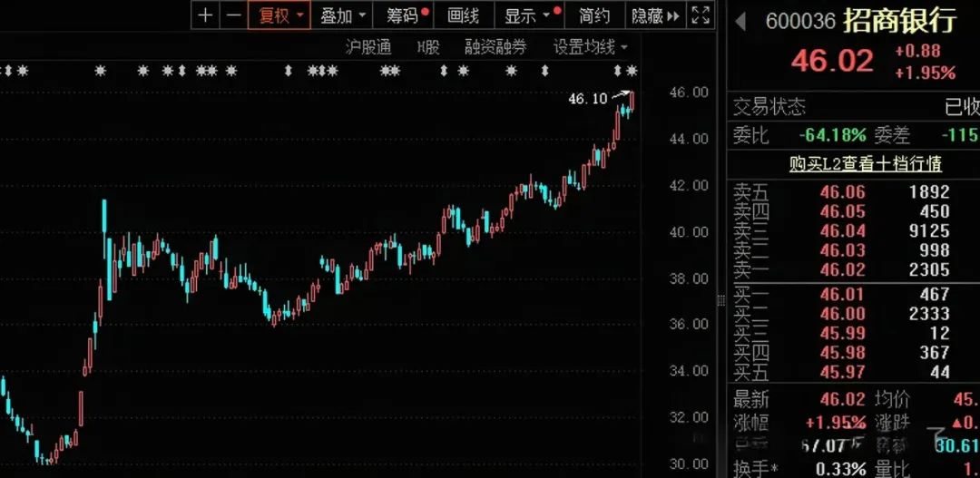This screenshot has height=478, width=980.
Task: Click the fullscreen expand icon
Action: (x=701, y=15)
